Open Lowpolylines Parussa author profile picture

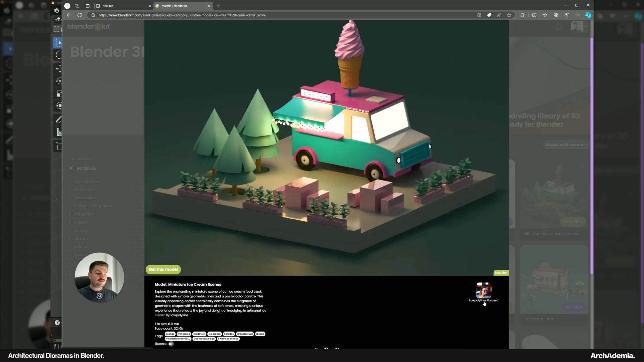483,290
